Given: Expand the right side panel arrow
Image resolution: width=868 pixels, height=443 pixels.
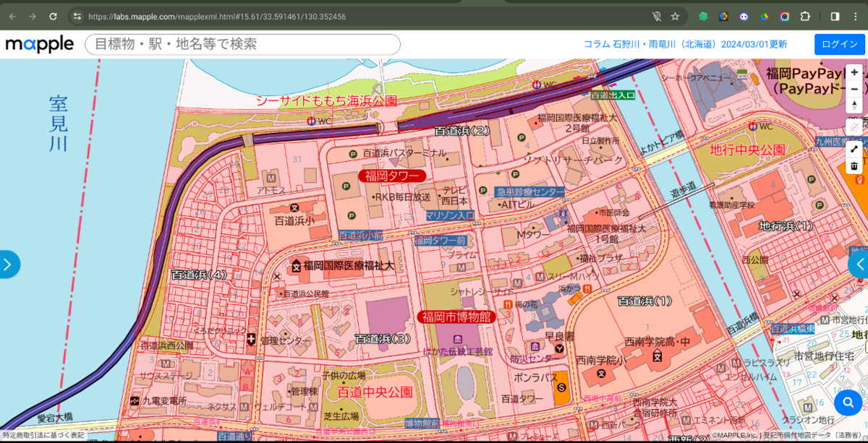Looking at the screenshot, I should click(859, 264).
